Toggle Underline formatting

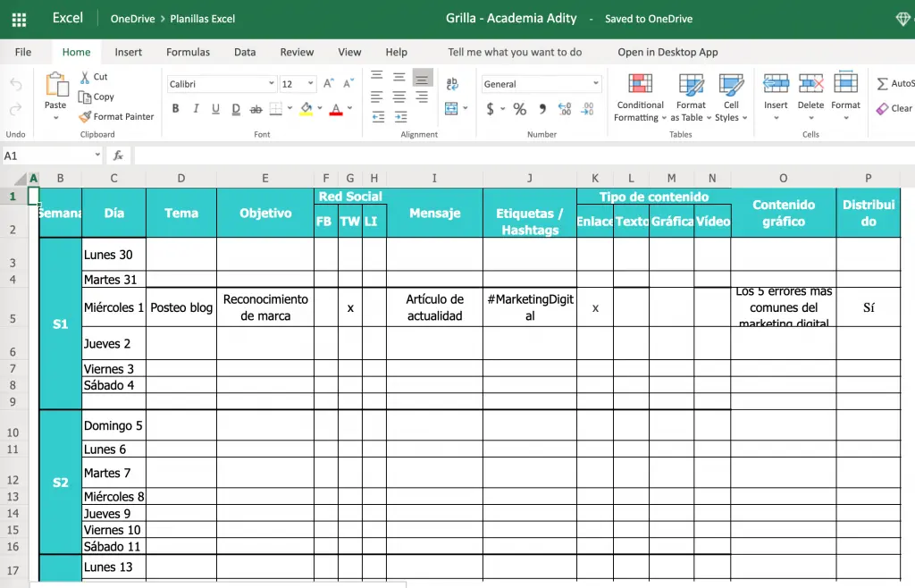point(216,108)
